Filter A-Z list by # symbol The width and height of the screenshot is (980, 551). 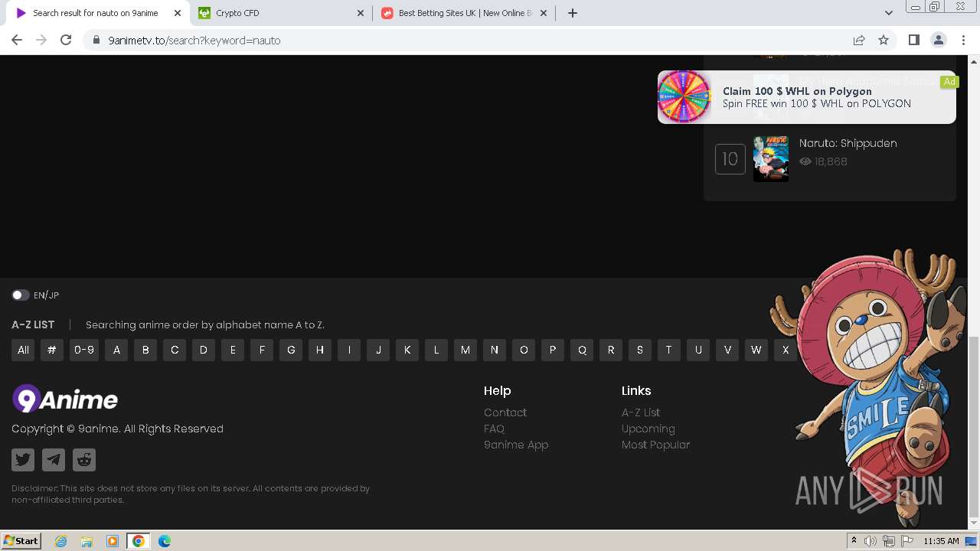coord(52,350)
